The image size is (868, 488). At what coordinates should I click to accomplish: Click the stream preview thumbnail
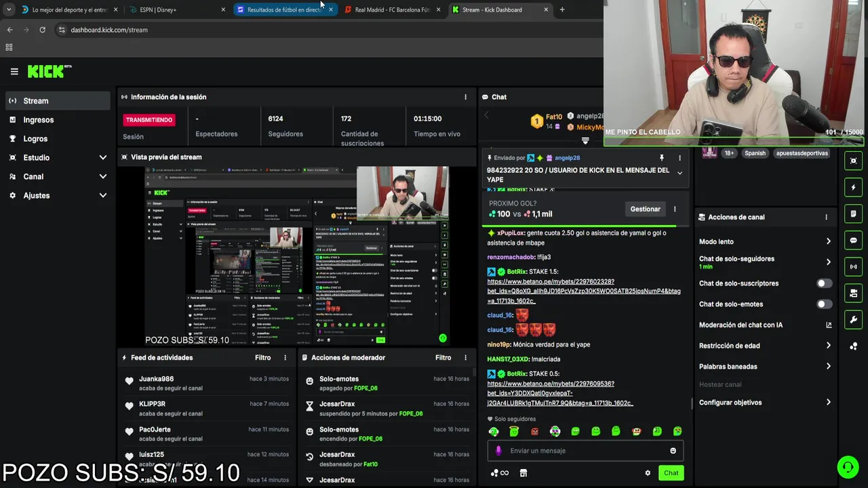[297, 256]
